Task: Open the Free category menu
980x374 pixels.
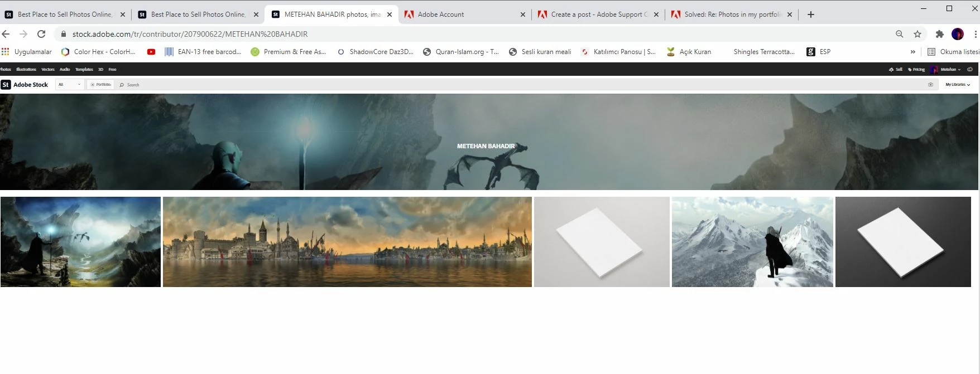Action: coord(112,70)
